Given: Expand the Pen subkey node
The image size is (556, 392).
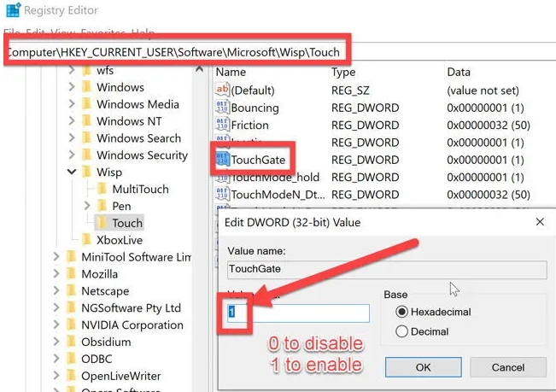Looking at the screenshot, I should pos(87,207).
